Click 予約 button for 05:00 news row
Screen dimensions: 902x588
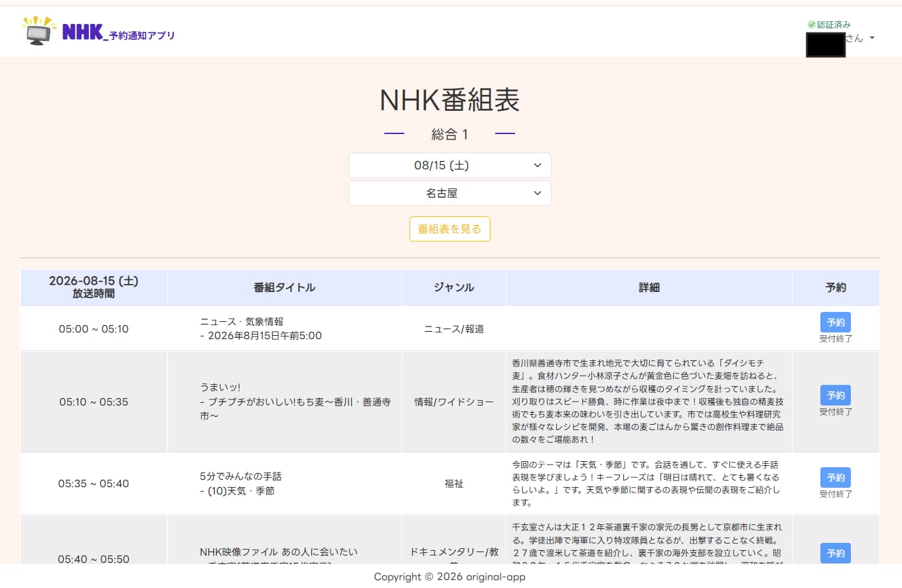[836, 322]
